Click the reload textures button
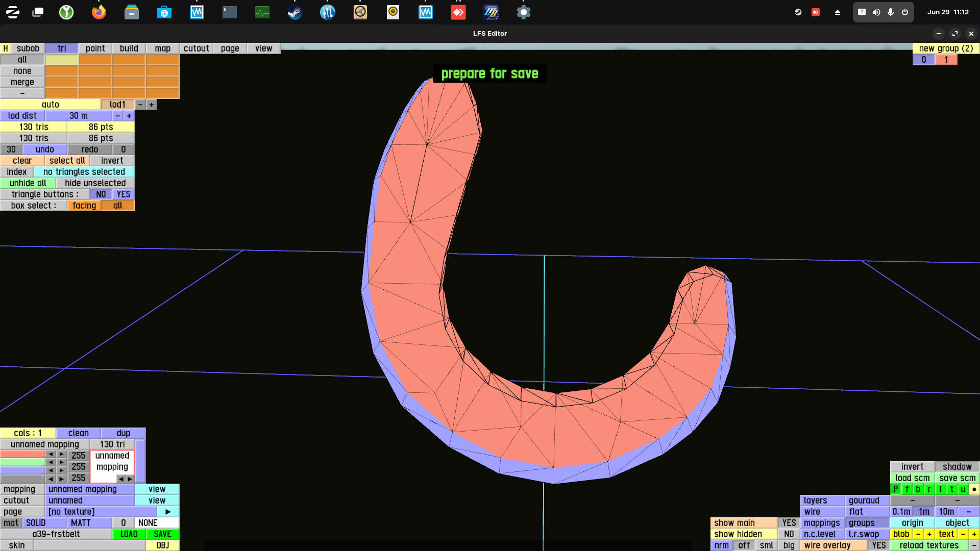Screen dimensions: 980x551 928,545
